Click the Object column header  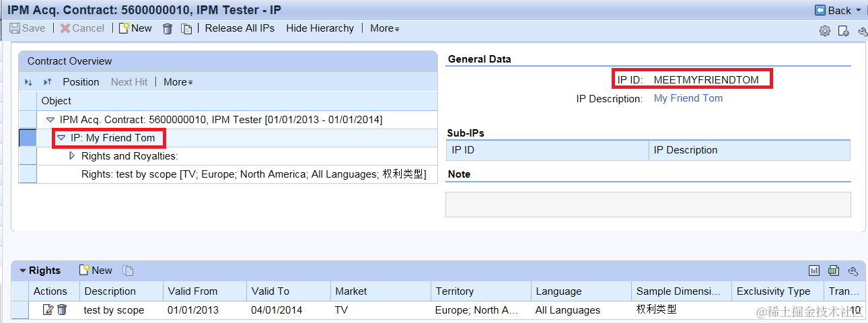pos(237,101)
